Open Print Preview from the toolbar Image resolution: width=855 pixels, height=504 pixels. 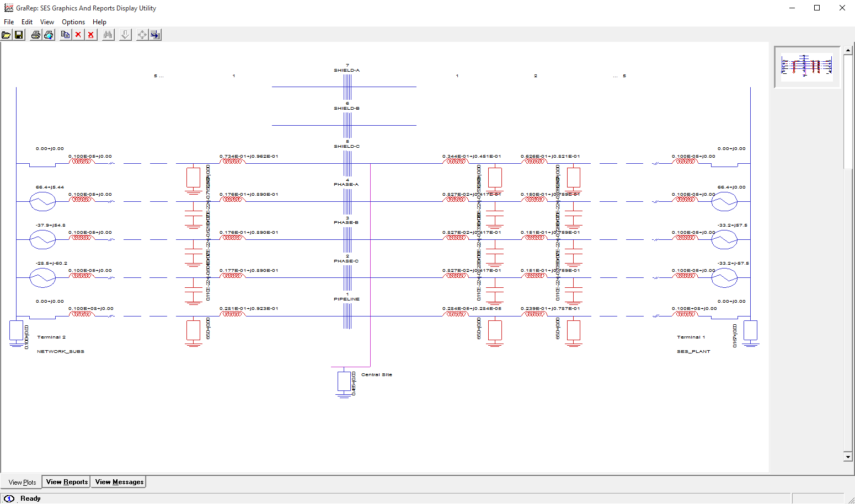point(49,35)
